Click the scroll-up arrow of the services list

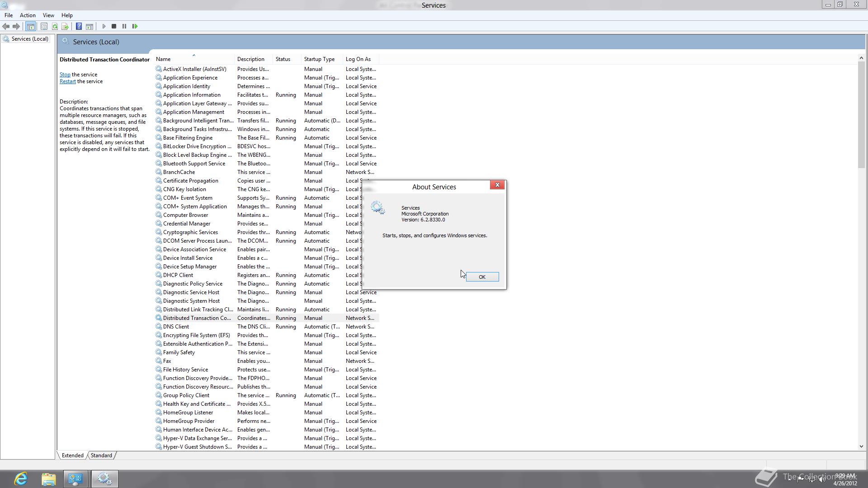point(861,58)
